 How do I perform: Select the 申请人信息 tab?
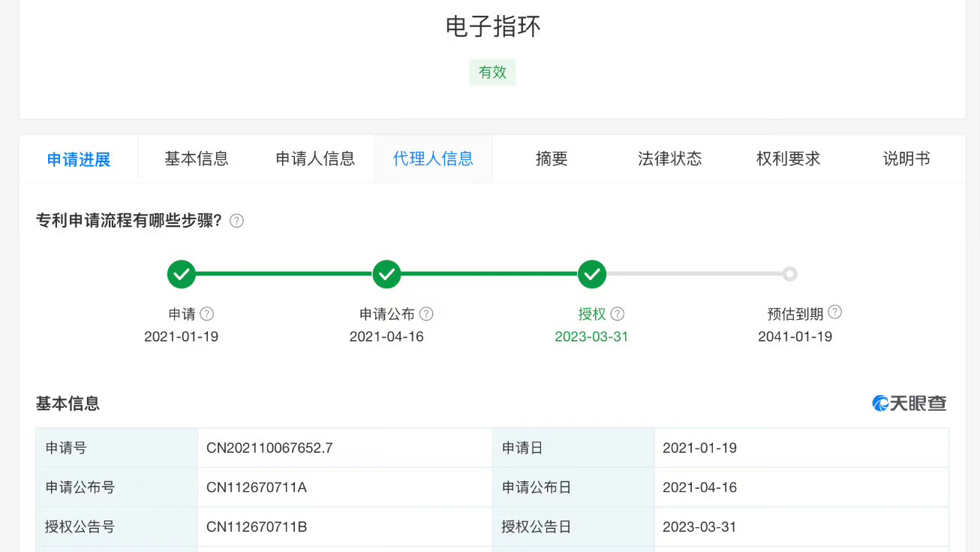(315, 159)
